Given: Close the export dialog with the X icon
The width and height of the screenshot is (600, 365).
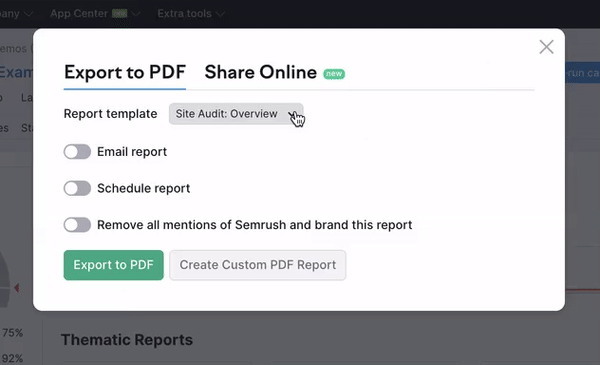Looking at the screenshot, I should pos(546,47).
